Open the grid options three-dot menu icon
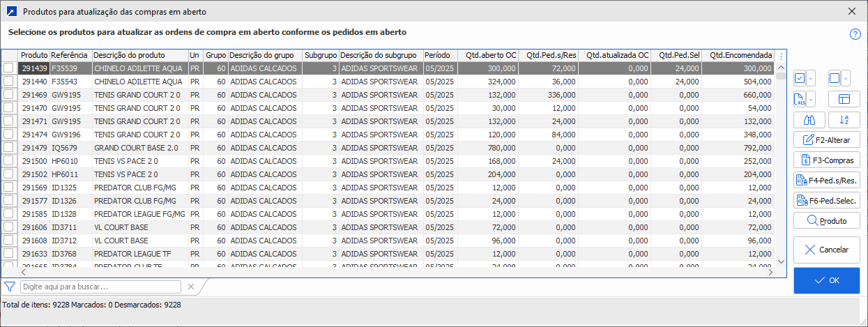 point(781,56)
